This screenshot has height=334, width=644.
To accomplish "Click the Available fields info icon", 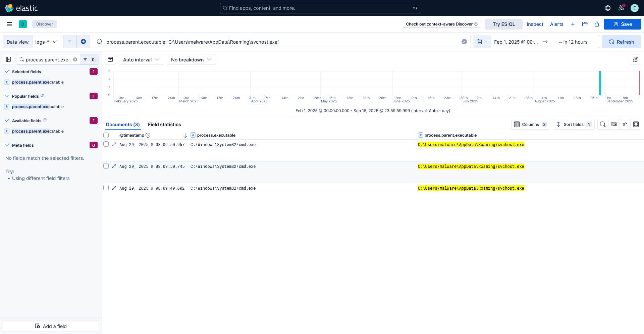I will click(x=45, y=120).
